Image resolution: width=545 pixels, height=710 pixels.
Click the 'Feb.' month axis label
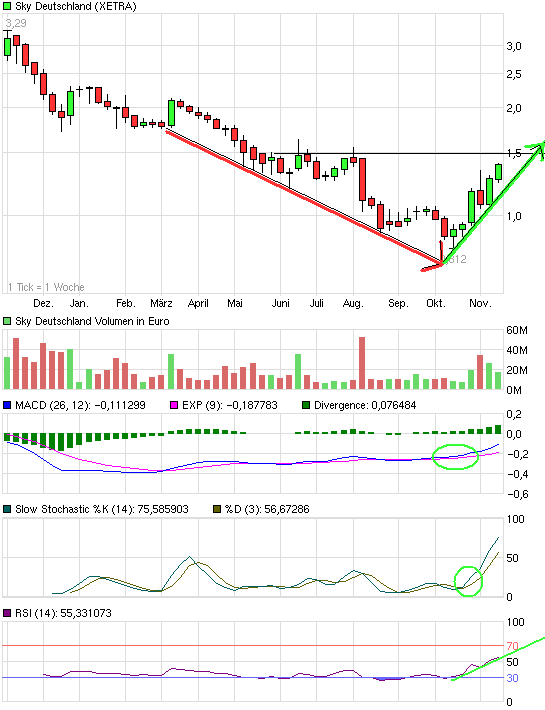[x=125, y=303]
